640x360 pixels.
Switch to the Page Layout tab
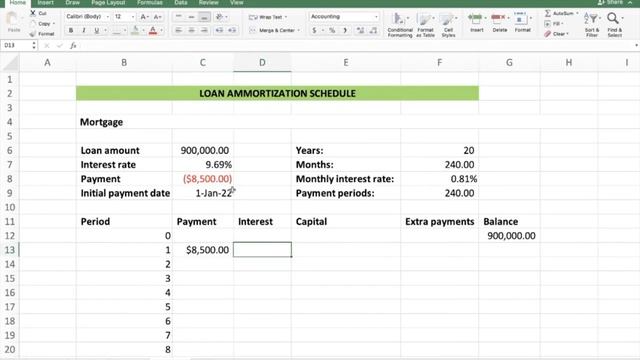(x=108, y=2)
